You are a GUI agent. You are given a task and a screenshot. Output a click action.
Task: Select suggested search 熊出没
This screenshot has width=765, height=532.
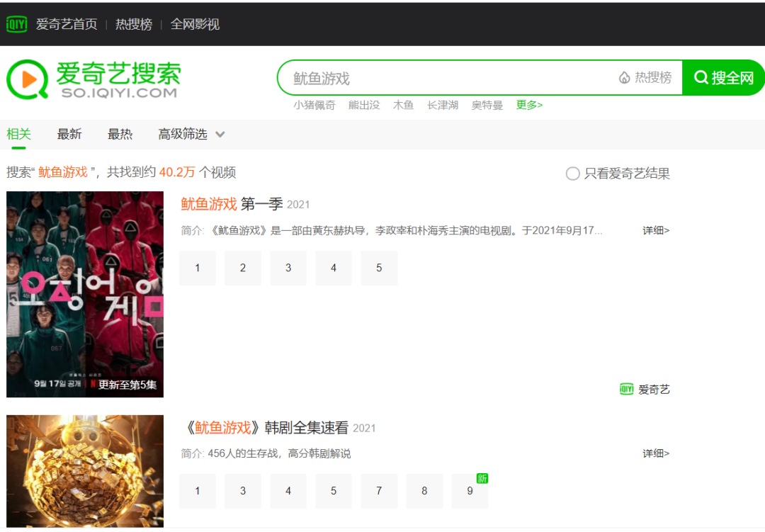[x=364, y=105]
